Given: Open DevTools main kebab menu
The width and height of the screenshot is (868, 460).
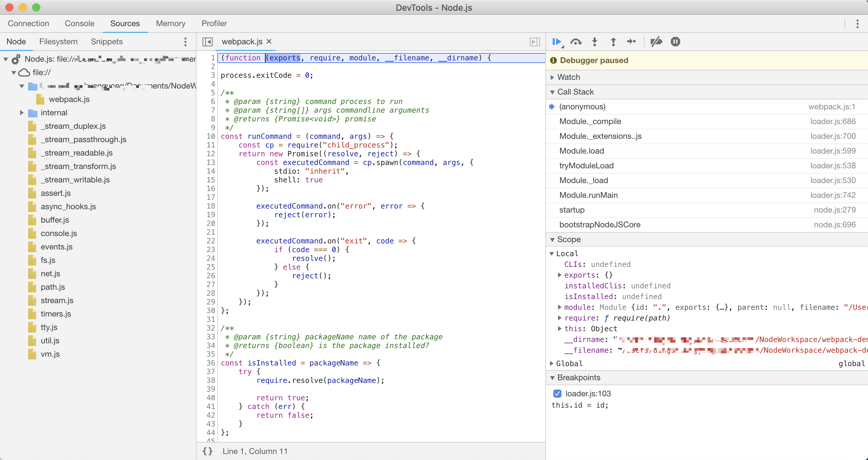Looking at the screenshot, I should [857, 23].
